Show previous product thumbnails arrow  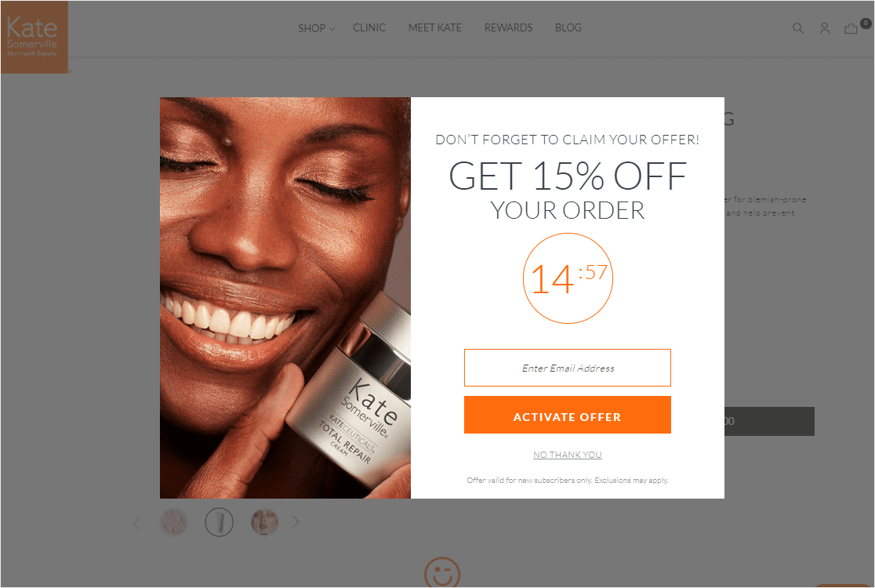[x=136, y=523]
